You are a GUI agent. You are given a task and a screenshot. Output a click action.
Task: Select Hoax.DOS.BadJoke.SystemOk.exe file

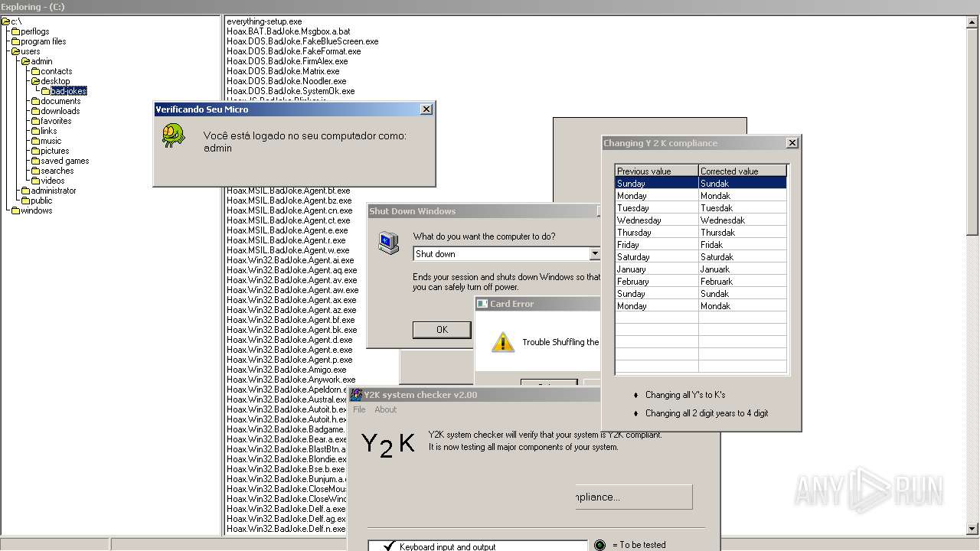pos(291,91)
